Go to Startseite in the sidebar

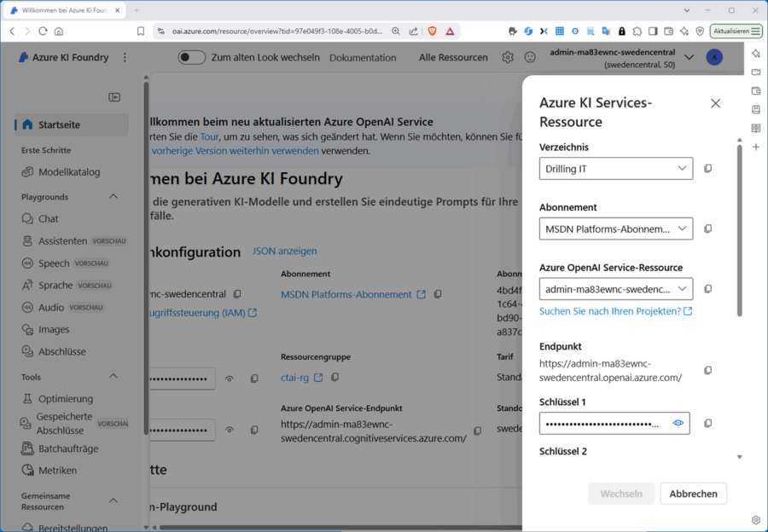coord(72,124)
